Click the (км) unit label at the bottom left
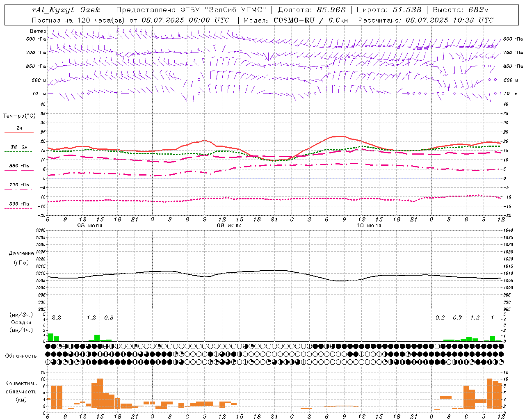 (x=21, y=399)
